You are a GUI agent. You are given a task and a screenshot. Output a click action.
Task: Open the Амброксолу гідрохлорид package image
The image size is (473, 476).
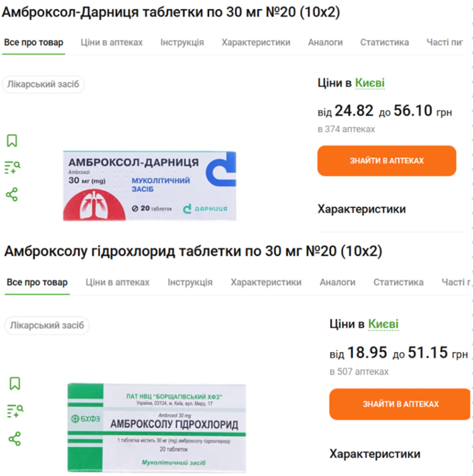(x=156, y=428)
